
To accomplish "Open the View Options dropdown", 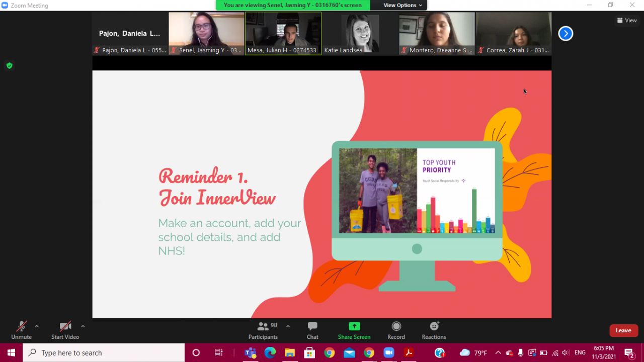I will coord(403,5).
